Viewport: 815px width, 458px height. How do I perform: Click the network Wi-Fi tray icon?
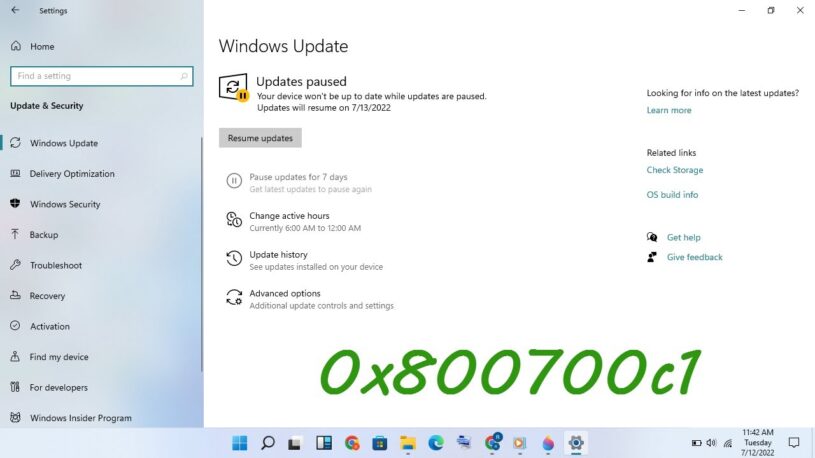pos(728,443)
